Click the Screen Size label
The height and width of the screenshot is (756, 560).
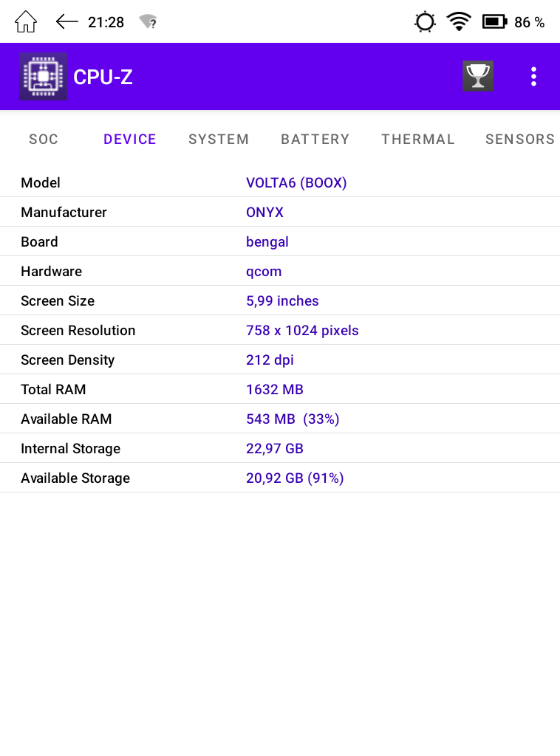coord(58,301)
